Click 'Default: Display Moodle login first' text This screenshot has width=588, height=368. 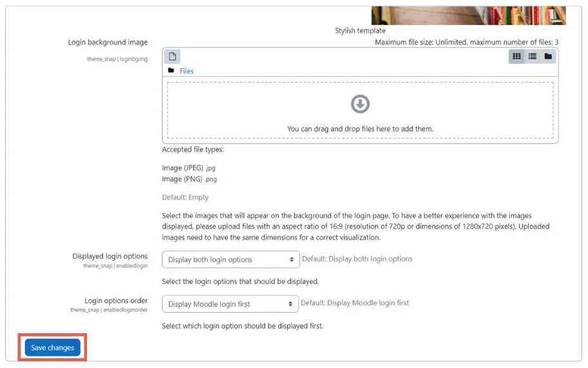[x=355, y=303]
